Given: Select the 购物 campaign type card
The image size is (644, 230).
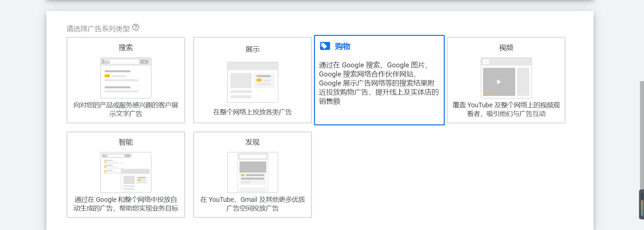Looking at the screenshot, I should [379, 80].
